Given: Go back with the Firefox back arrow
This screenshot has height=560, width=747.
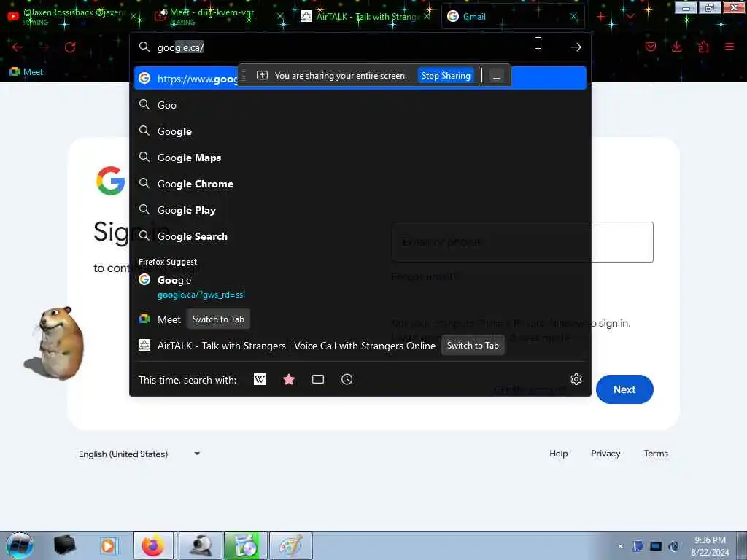Looking at the screenshot, I should point(18,47).
